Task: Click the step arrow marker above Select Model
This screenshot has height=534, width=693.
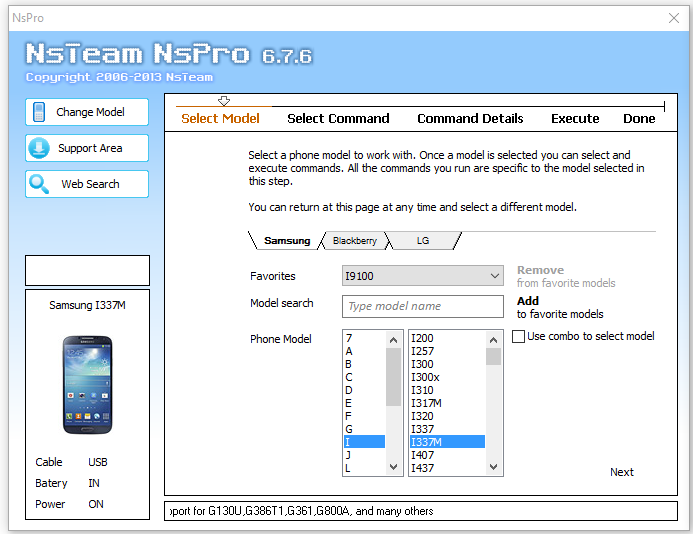Action: 224,101
